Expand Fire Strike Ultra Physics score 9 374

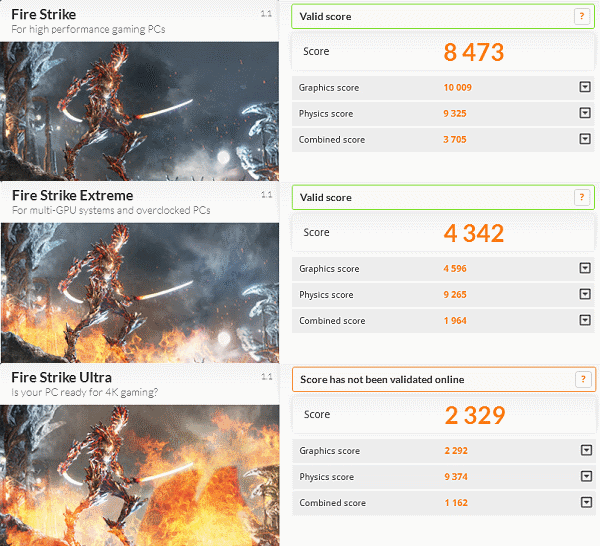586,476
